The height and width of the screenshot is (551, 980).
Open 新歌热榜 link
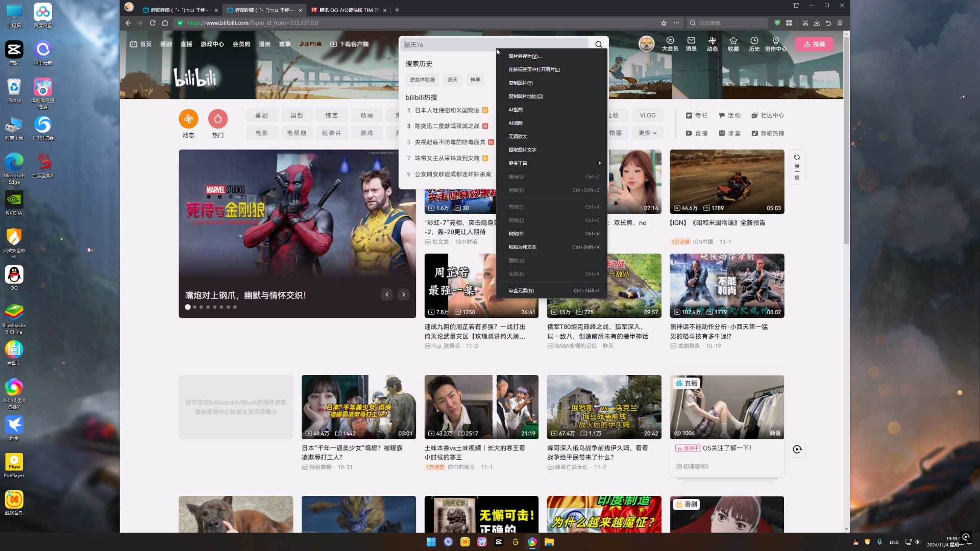(x=768, y=133)
